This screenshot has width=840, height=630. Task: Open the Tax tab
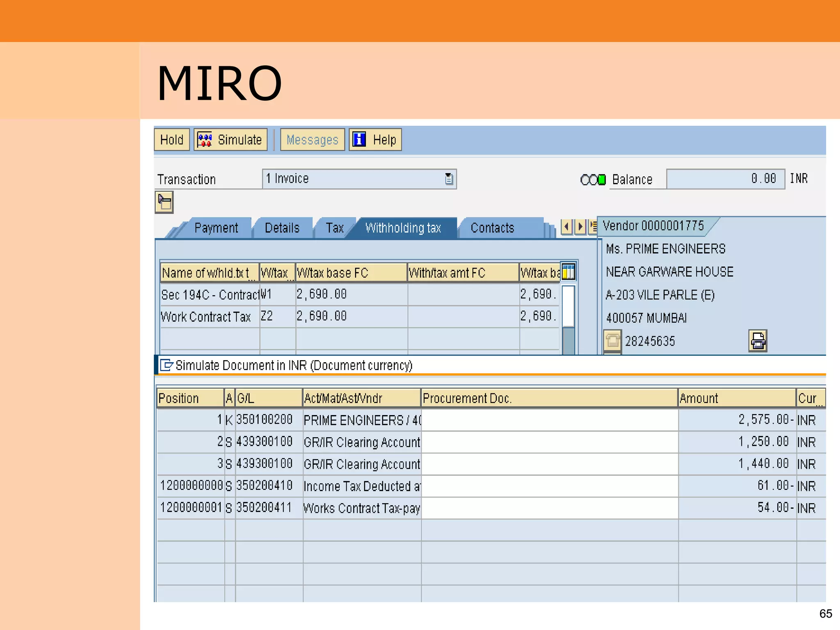(335, 228)
